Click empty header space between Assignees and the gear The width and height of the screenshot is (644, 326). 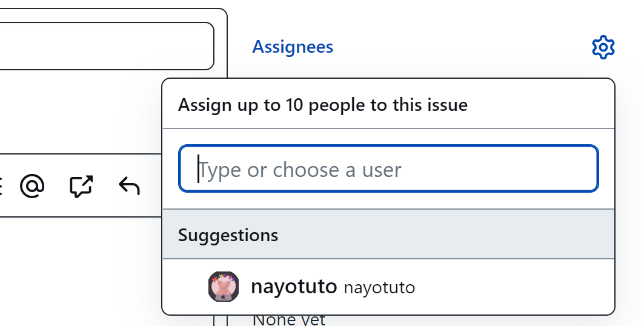pos(460,47)
